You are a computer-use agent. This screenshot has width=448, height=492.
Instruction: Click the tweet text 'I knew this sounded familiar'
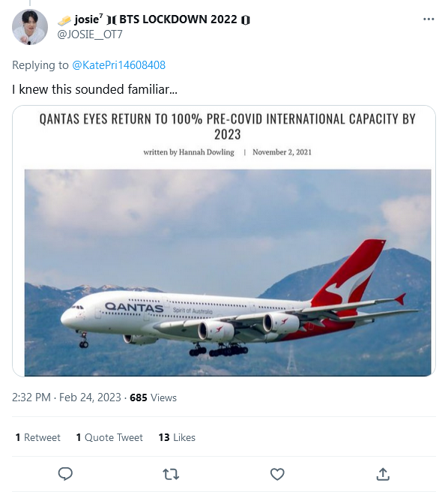(94, 89)
